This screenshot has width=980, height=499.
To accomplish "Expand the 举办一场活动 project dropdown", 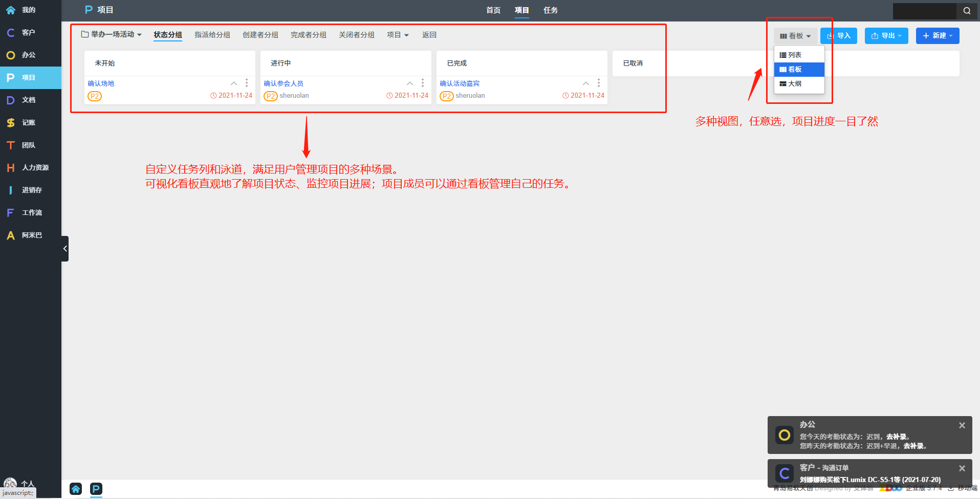I will coord(112,35).
